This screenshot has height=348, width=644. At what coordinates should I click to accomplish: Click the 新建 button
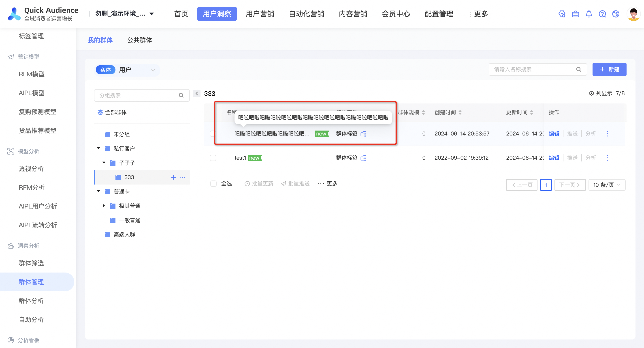click(x=609, y=69)
